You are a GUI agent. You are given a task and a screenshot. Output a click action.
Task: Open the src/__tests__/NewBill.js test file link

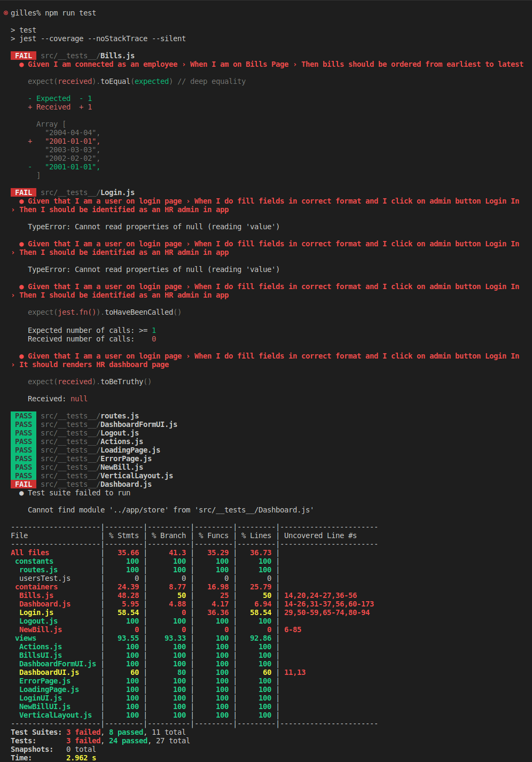(x=92, y=467)
